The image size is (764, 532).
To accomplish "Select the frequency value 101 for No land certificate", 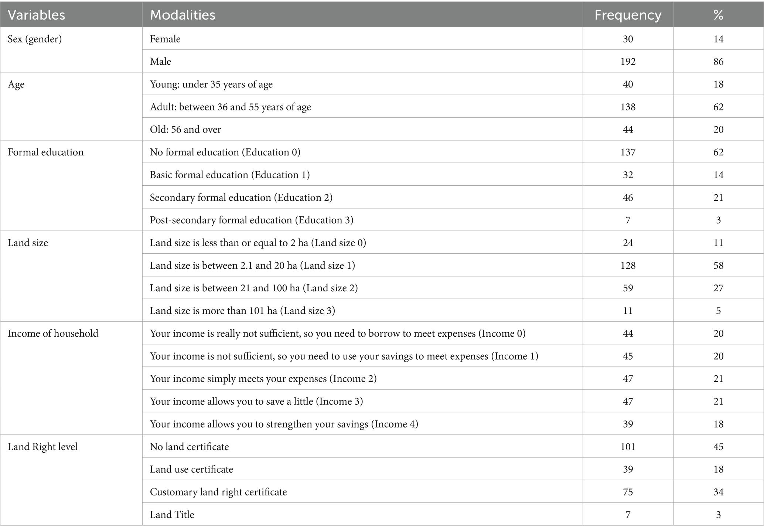I will pos(628,447).
